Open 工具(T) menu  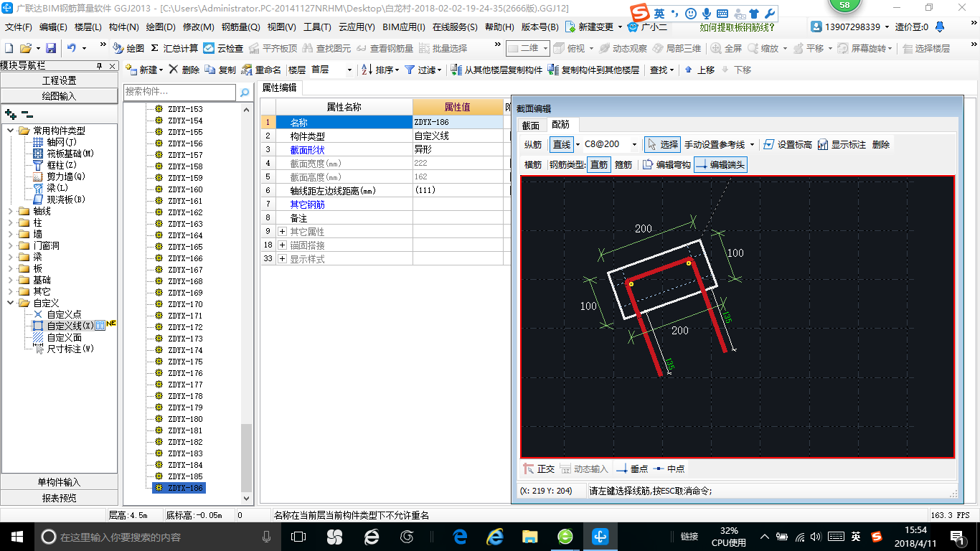317,27
